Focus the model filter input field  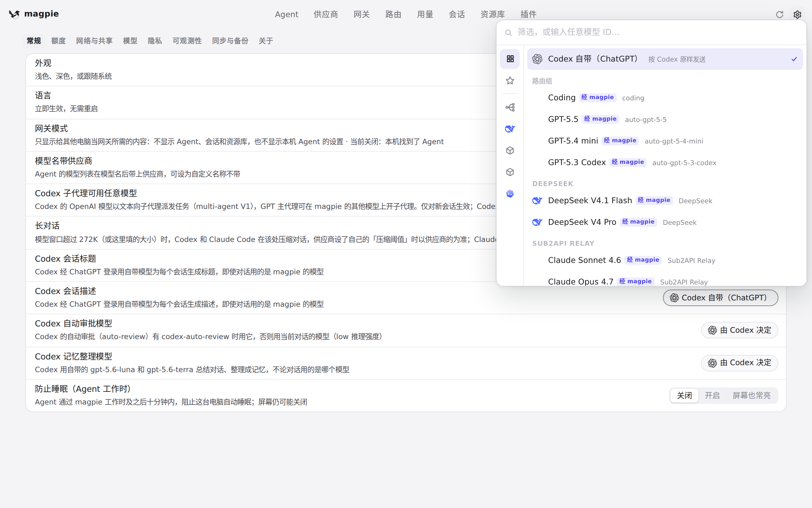(x=651, y=32)
